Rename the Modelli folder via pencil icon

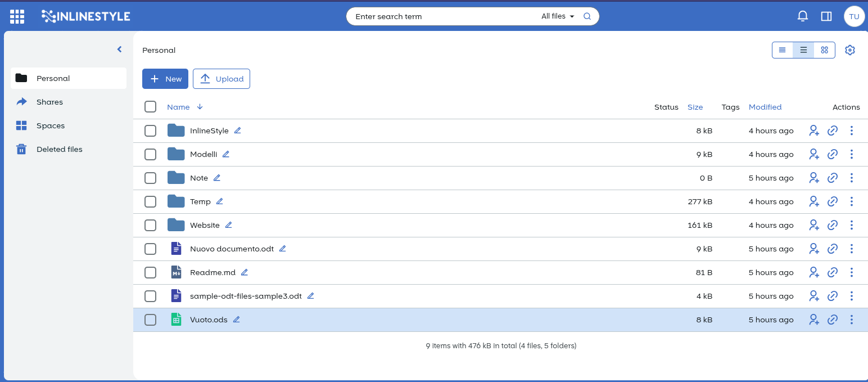pos(226,154)
